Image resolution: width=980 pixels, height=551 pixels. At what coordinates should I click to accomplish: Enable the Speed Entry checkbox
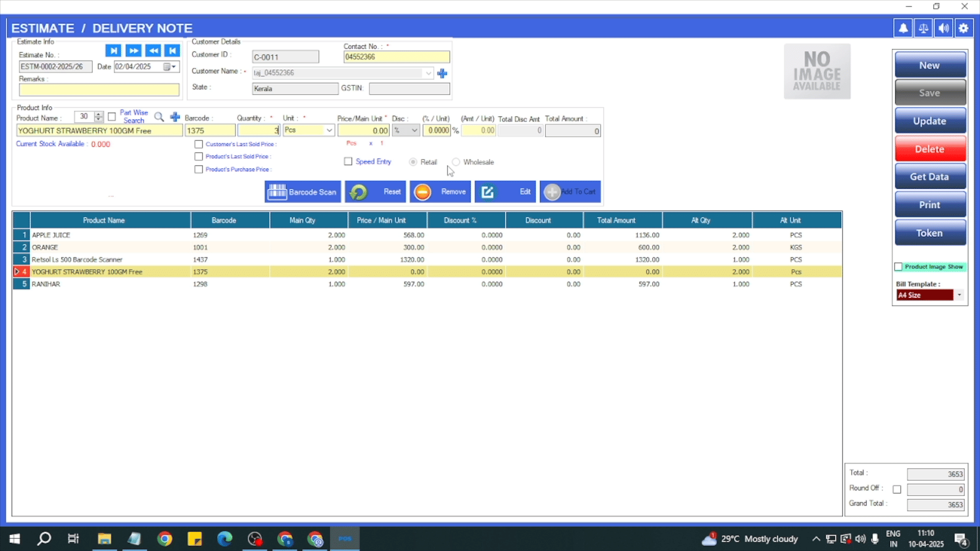(x=348, y=162)
